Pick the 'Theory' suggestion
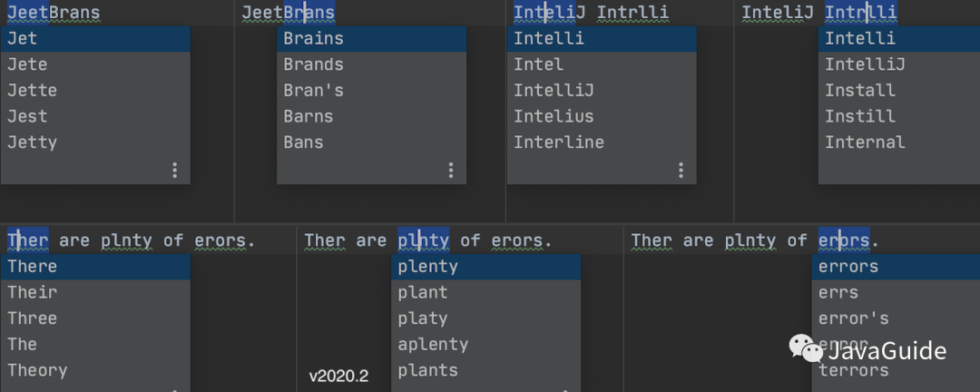This screenshot has width=980, height=392. (95, 371)
